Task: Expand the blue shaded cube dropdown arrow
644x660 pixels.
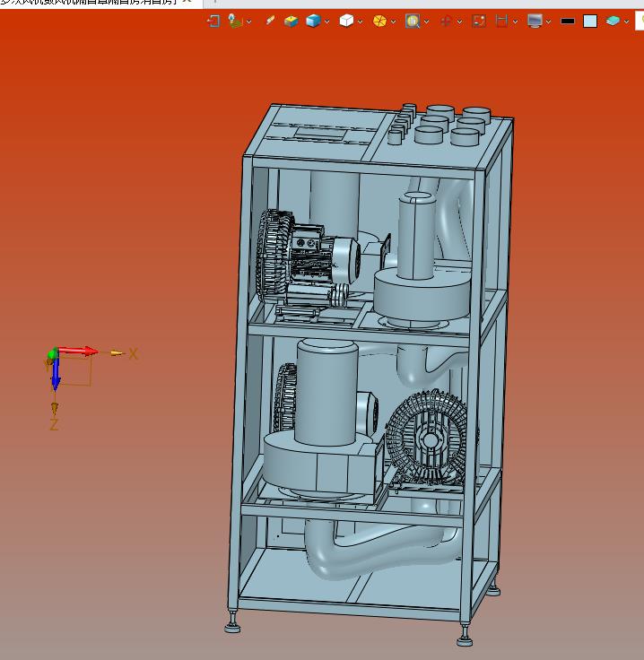Action: pos(327,22)
